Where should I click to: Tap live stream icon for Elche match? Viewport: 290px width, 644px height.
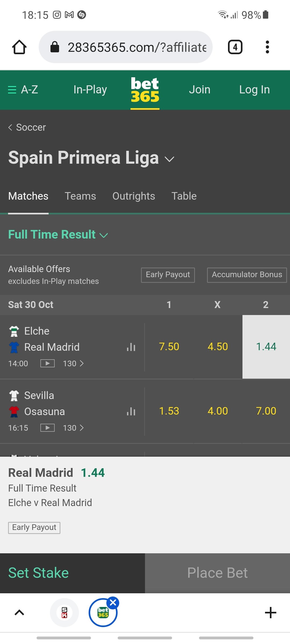[x=48, y=363]
